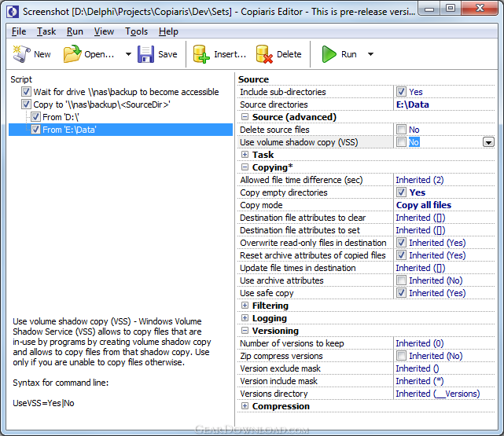Screen dimensions: 504x436
Task: Expand the Compression section
Action: (x=245, y=406)
